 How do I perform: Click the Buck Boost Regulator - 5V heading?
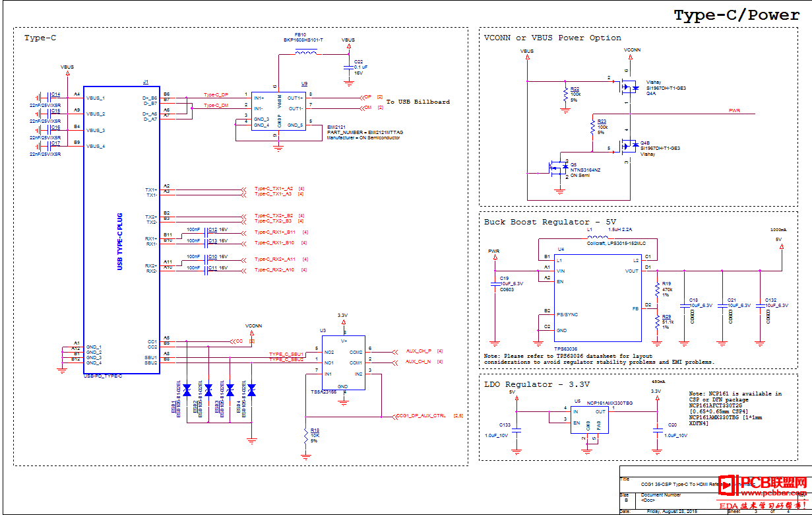[550, 222]
